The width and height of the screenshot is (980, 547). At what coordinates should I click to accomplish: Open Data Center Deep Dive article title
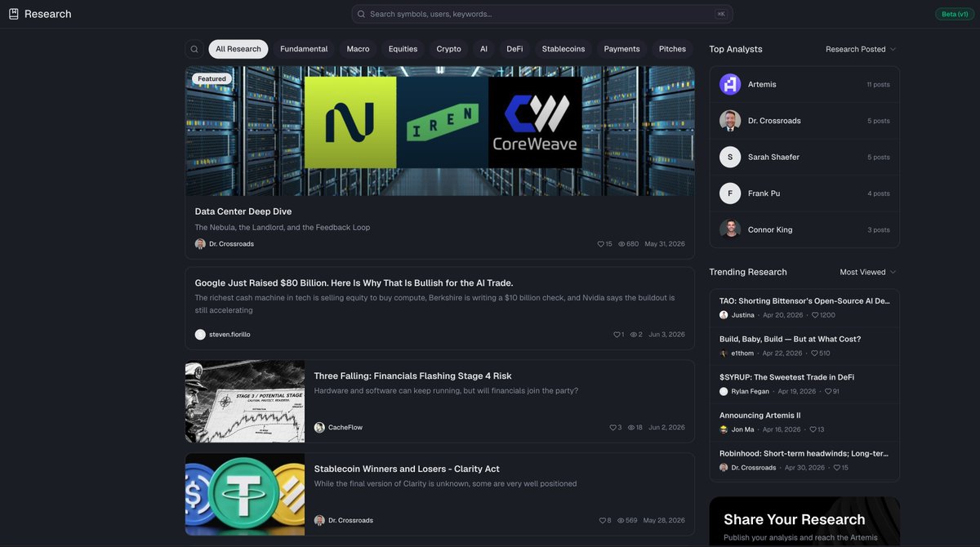coord(243,211)
